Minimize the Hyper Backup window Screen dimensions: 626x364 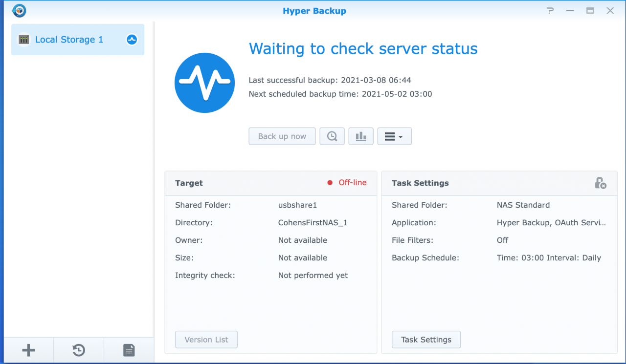pyautogui.click(x=571, y=10)
